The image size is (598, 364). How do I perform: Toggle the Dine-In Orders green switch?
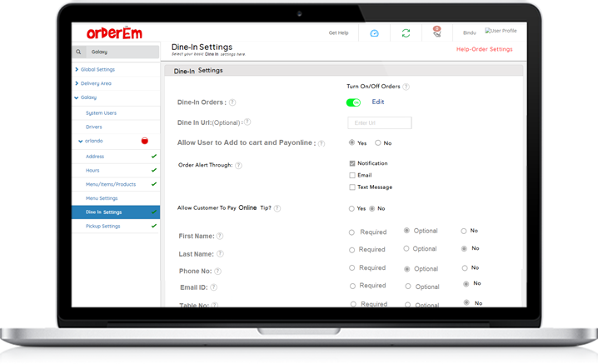pyautogui.click(x=353, y=102)
